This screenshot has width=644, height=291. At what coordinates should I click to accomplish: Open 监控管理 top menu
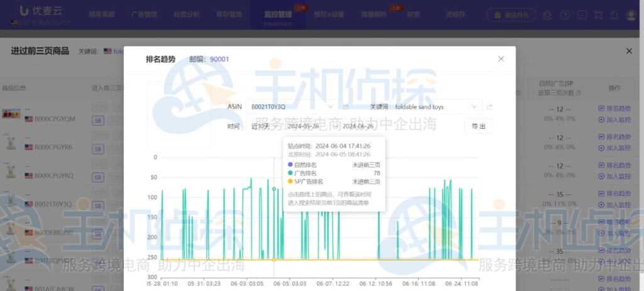click(x=278, y=14)
